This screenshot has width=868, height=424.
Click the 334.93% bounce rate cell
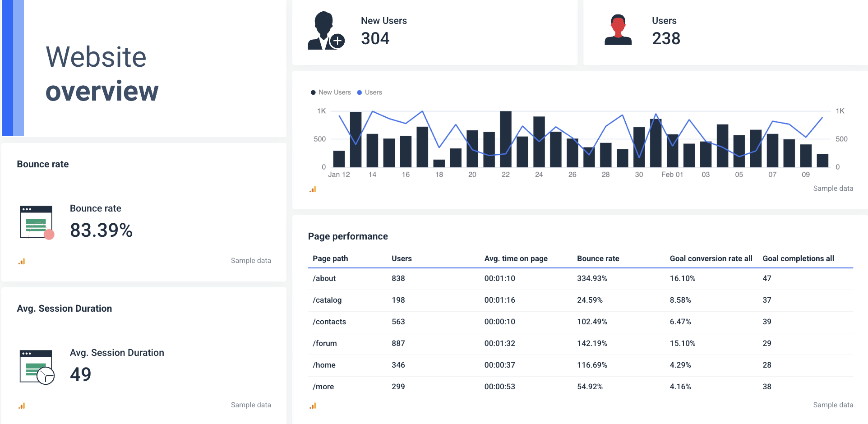pos(592,278)
